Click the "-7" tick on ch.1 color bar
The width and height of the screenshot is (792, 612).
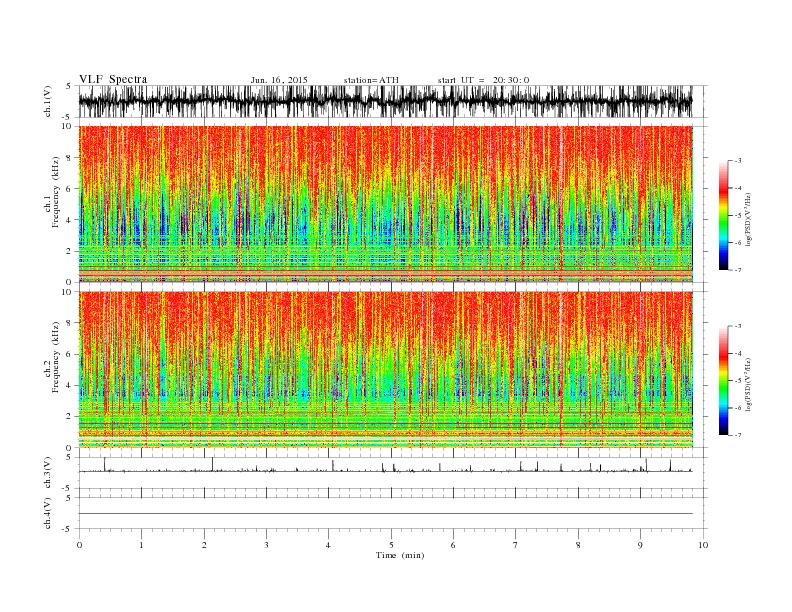coord(738,270)
